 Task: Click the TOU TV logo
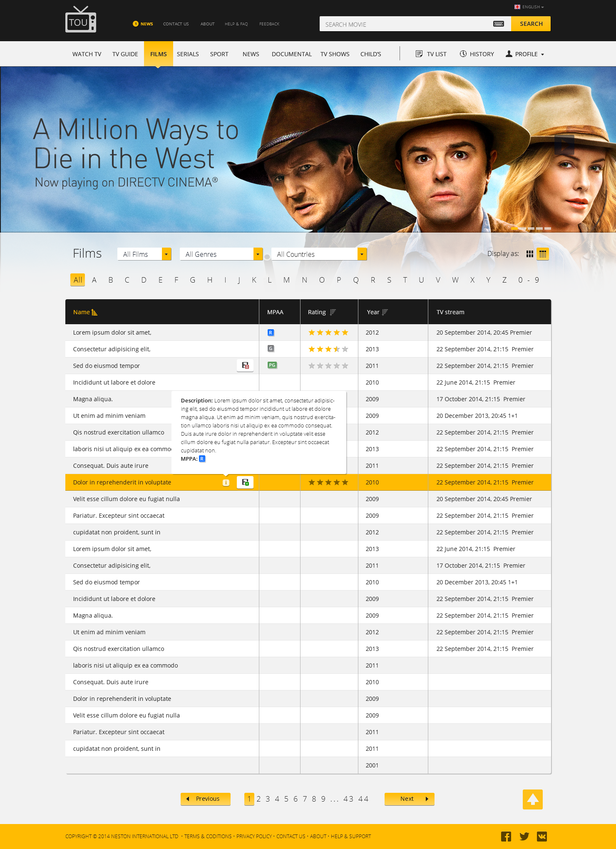pyautogui.click(x=81, y=20)
